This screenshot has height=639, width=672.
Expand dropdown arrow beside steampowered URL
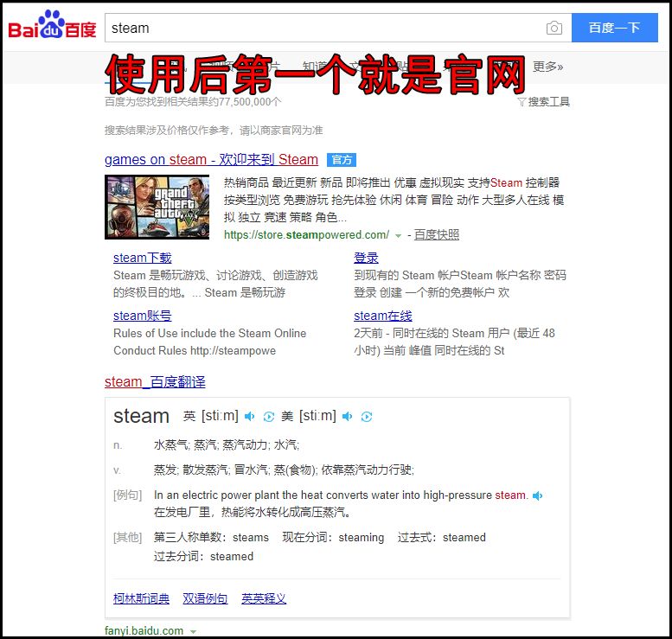(x=398, y=236)
